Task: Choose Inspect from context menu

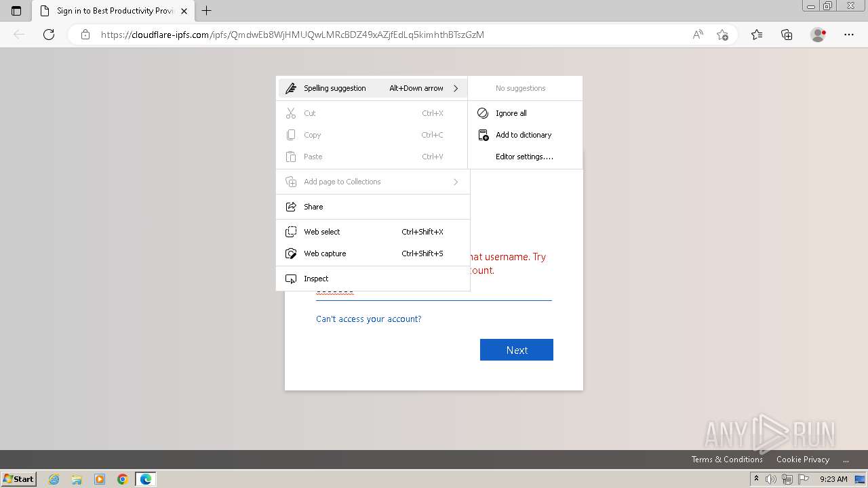Action: point(372,279)
